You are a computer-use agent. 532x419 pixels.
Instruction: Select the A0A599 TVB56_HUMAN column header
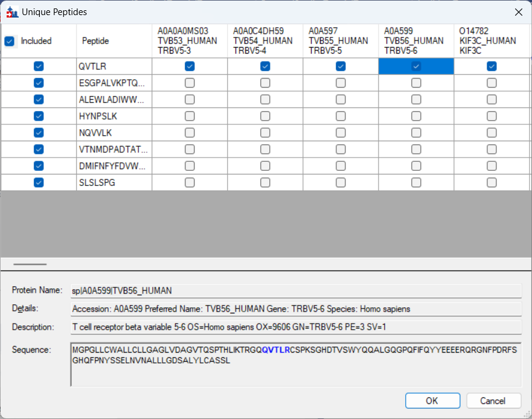(x=415, y=41)
